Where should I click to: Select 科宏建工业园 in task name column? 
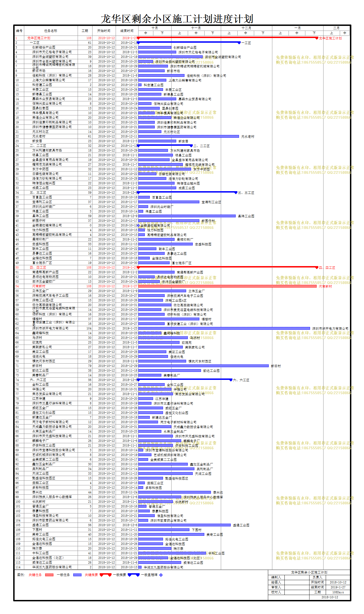coord(42,85)
